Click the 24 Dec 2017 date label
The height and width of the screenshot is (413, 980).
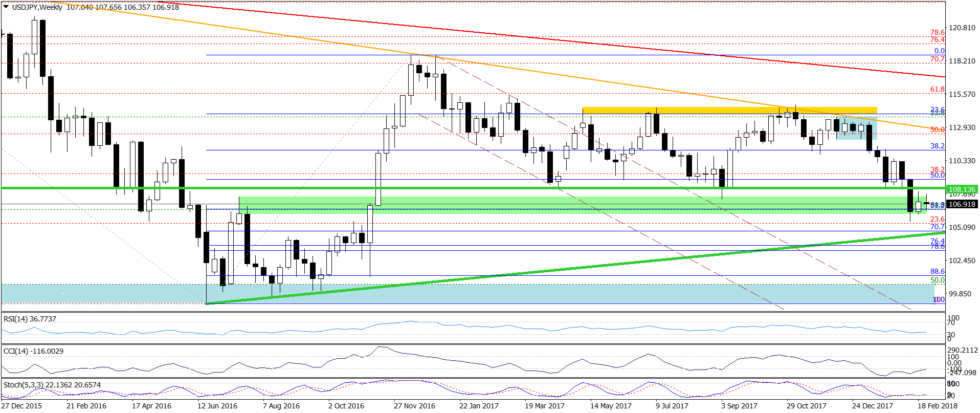[x=873, y=406]
